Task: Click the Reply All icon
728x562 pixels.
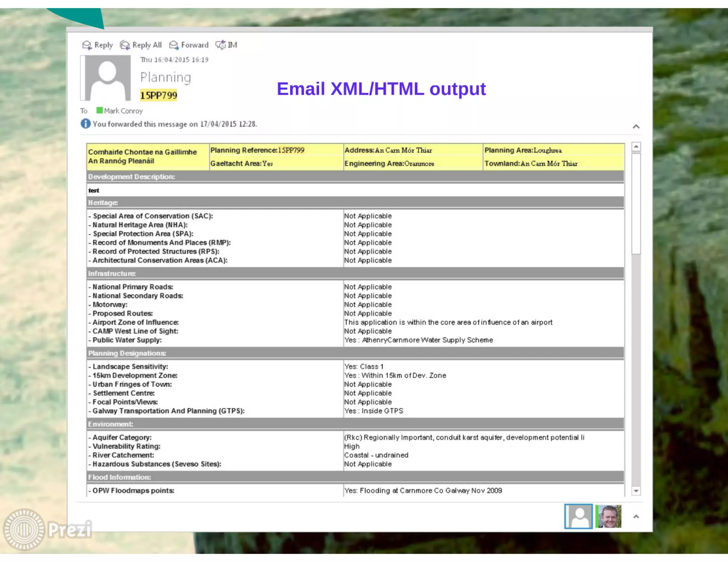Action: pos(125,45)
